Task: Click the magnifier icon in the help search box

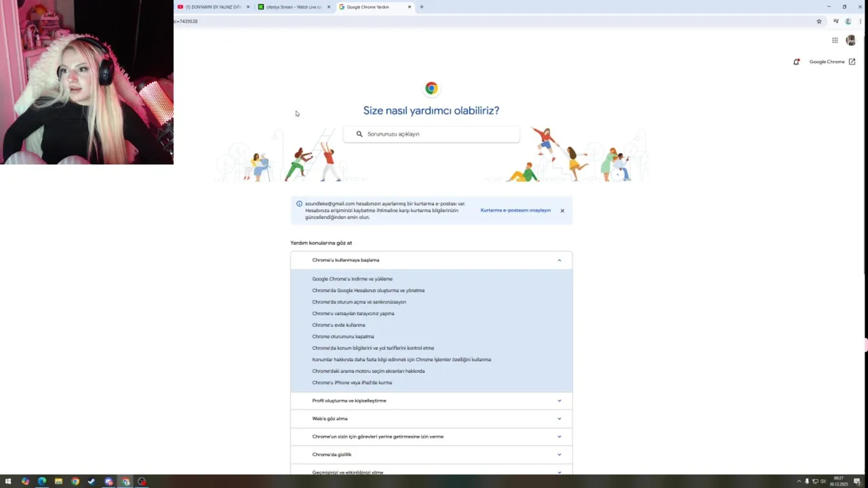Action: (359, 134)
